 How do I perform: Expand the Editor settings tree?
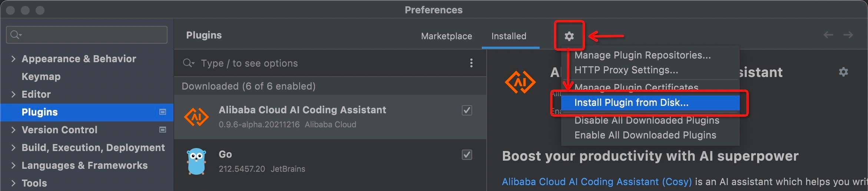click(x=13, y=94)
